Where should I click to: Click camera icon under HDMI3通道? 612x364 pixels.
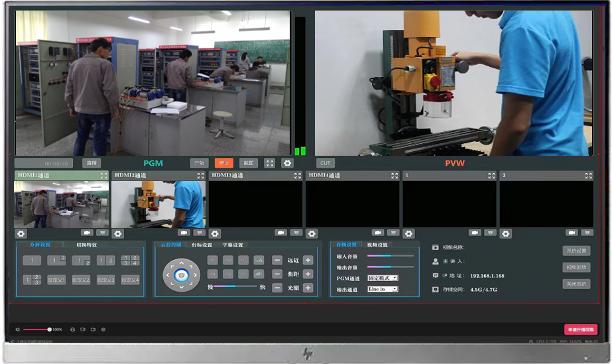pos(281,233)
